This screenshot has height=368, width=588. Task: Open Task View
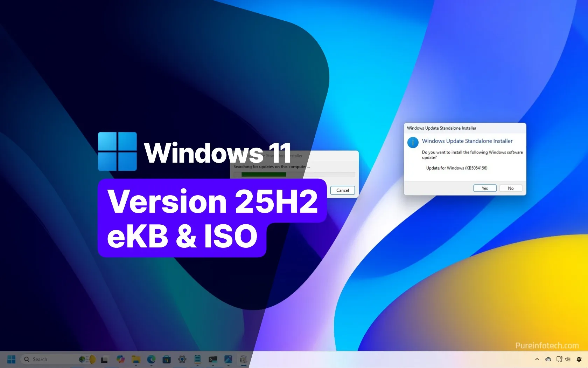105,359
